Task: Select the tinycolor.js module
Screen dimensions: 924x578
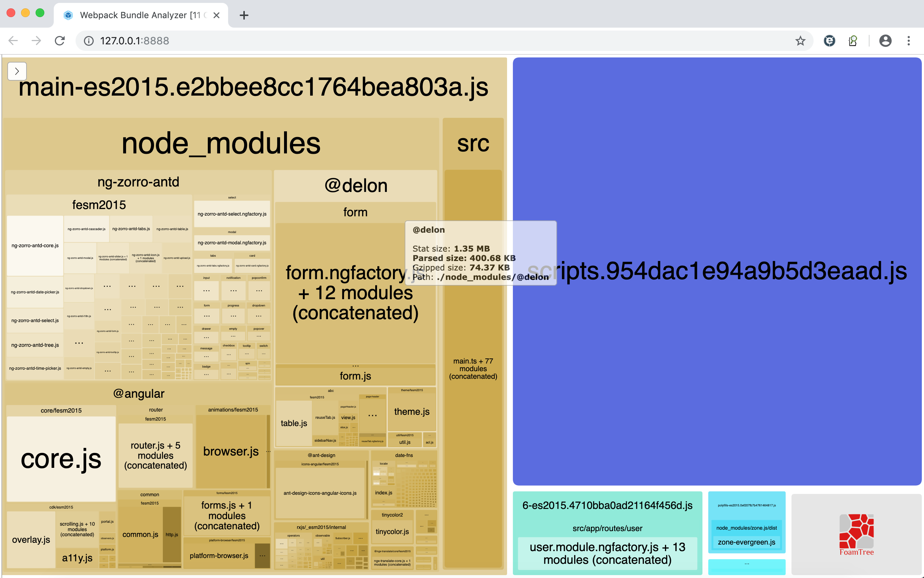Action: [x=392, y=531]
